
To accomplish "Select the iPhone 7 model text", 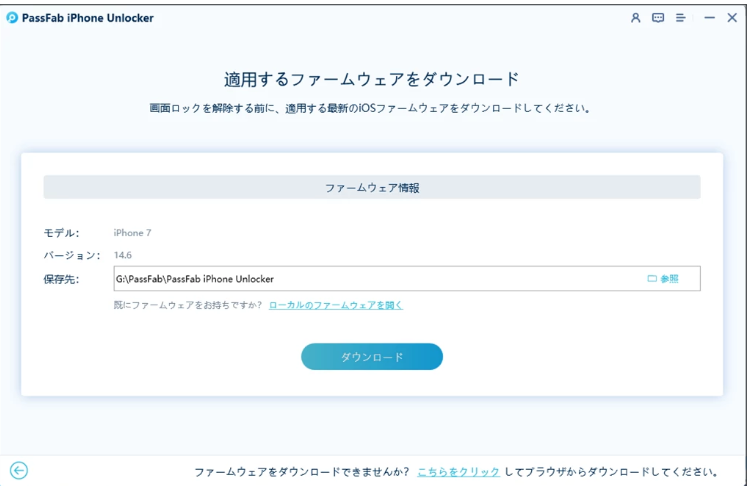I will 132,233.
